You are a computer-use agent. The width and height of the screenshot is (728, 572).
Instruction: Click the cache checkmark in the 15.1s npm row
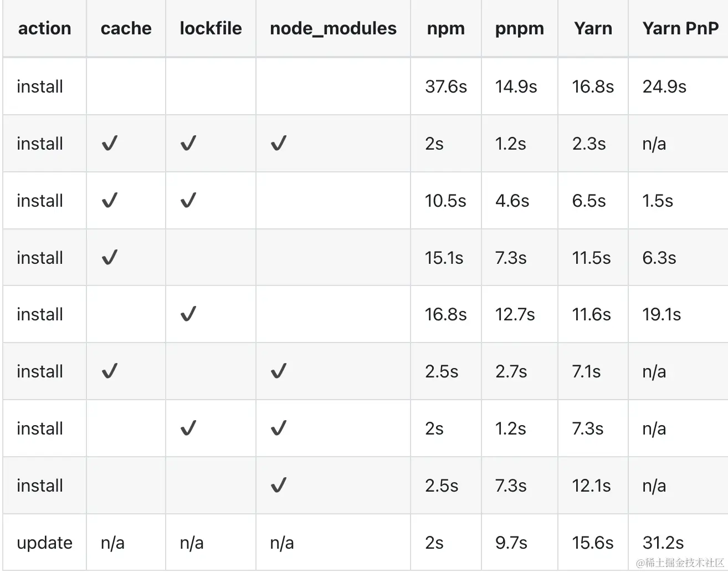pos(110,258)
